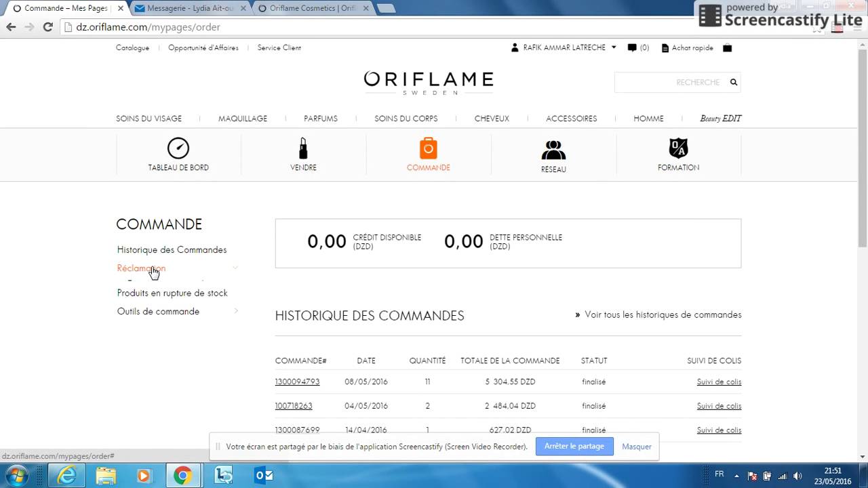Switch to the Oriflame Cosmetics browser tab

point(313,8)
